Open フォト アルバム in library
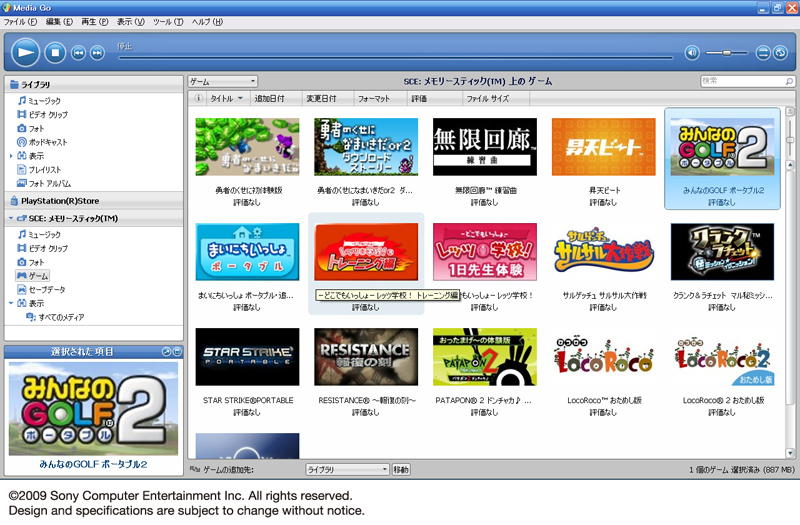 (44, 184)
